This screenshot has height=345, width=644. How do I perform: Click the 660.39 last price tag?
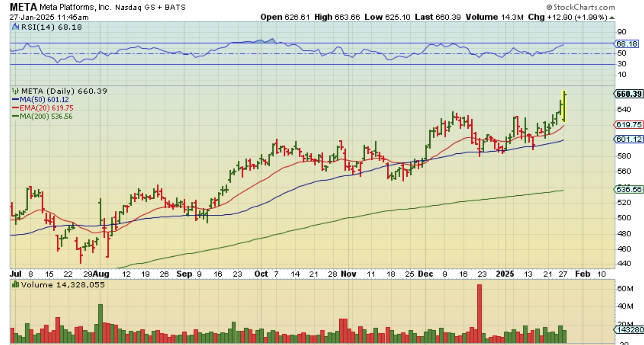pos(629,94)
